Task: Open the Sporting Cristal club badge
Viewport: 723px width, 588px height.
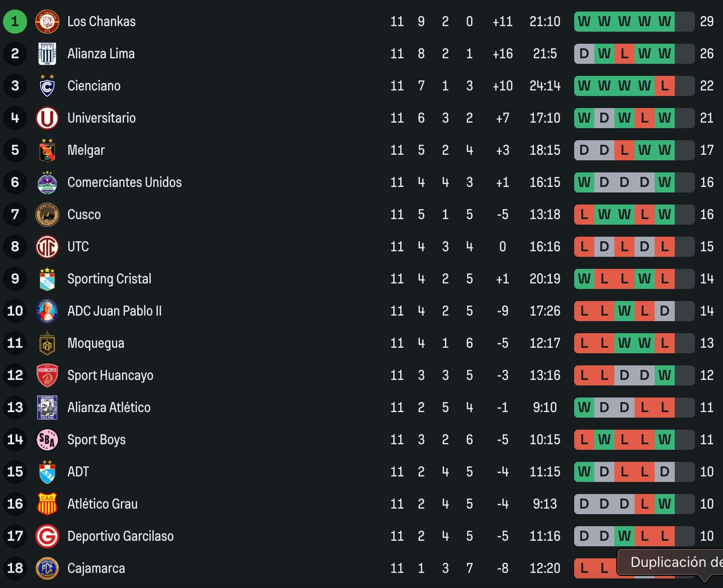Action: pos(47,278)
